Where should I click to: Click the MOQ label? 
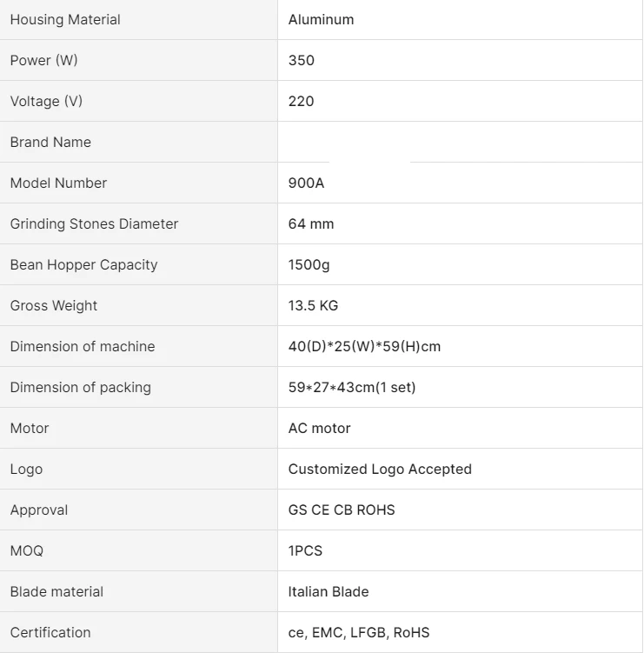pos(26,550)
